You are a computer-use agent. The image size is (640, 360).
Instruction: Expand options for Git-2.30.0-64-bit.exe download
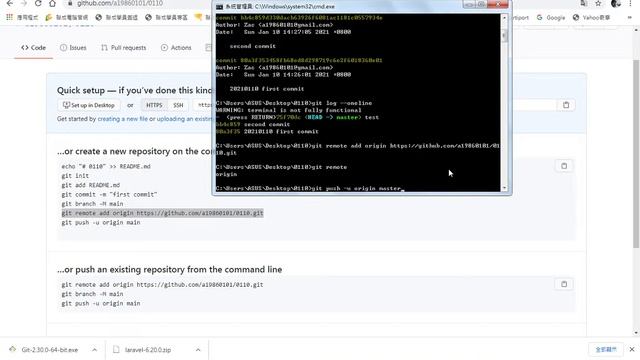94,350
